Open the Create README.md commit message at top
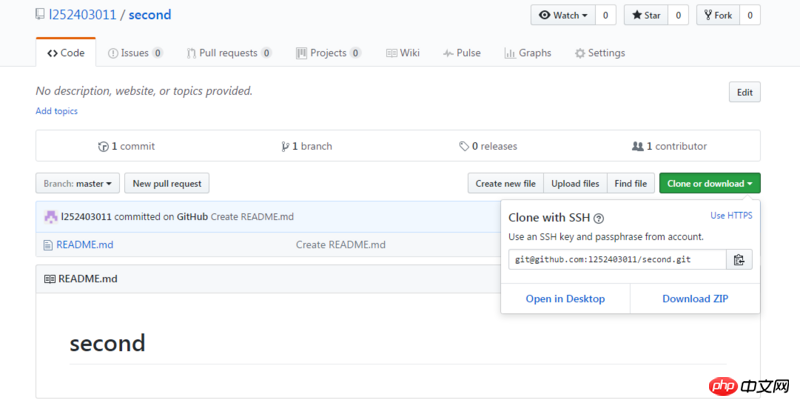 pyautogui.click(x=252, y=217)
